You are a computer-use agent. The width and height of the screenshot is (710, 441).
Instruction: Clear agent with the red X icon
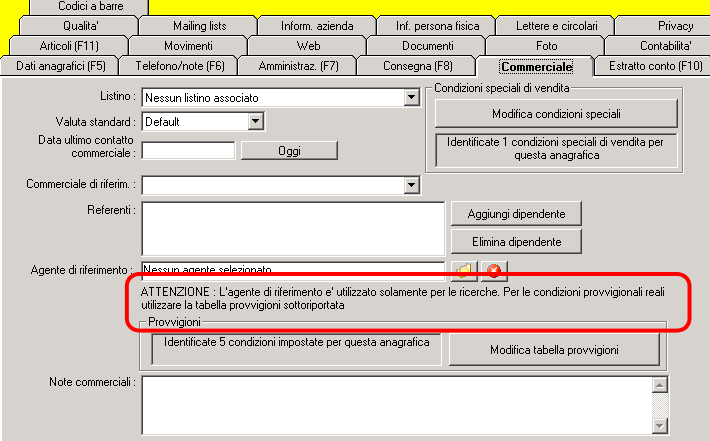[494, 271]
